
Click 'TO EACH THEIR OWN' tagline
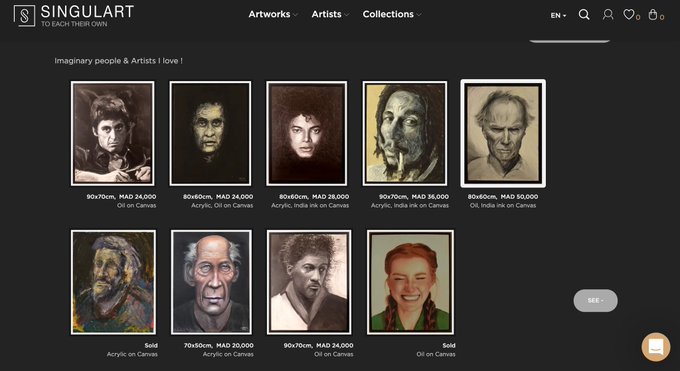pyautogui.click(x=74, y=24)
